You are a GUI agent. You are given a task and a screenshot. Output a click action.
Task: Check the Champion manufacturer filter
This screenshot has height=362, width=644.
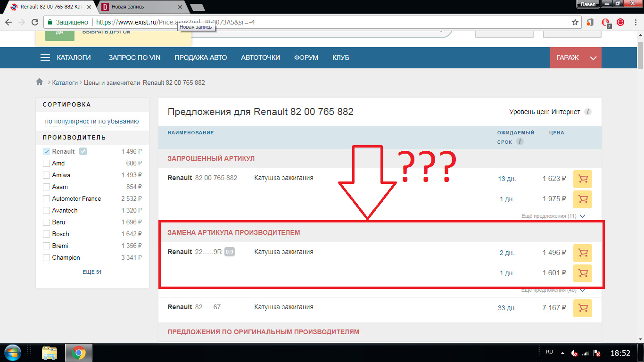pos(46,258)
